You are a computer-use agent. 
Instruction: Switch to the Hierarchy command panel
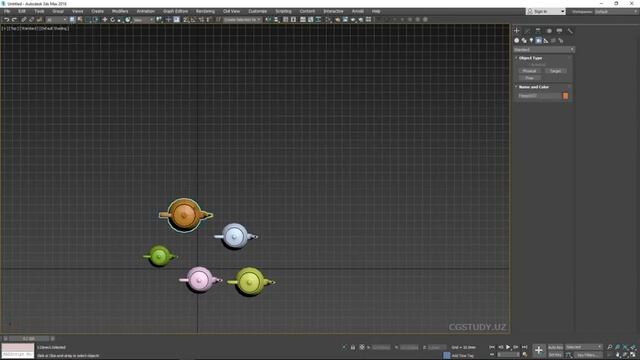pyautogui.click(x=538, y=31)
